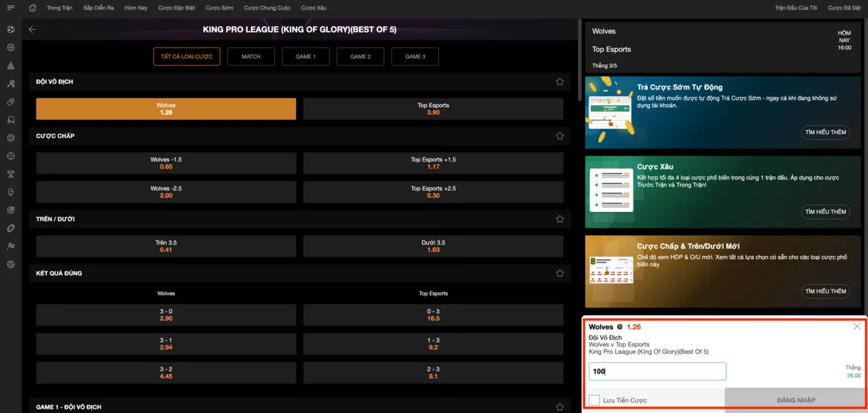Pick Wolves -1.5 handicap at 0.65
Viewport: 868px width, 413px height.
tap(166, 163)
